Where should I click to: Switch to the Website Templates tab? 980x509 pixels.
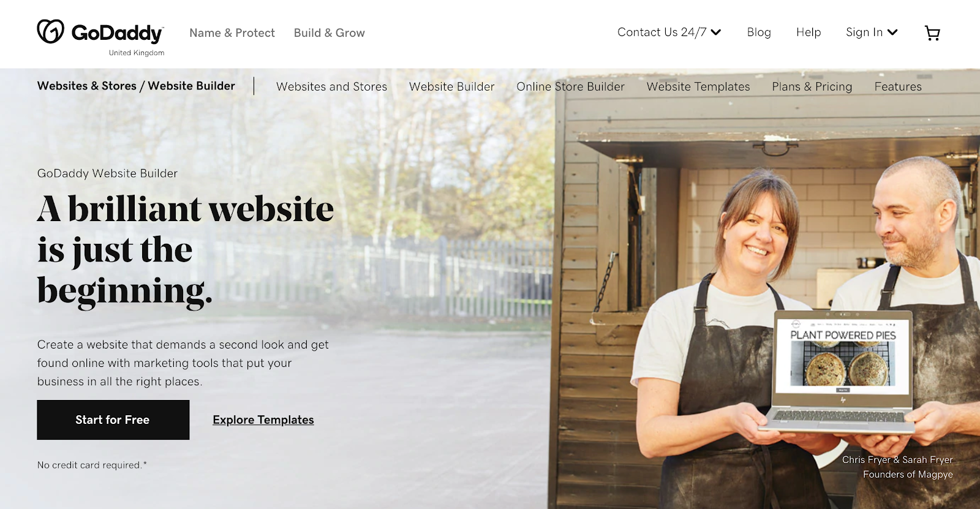(x=698, y=86)
